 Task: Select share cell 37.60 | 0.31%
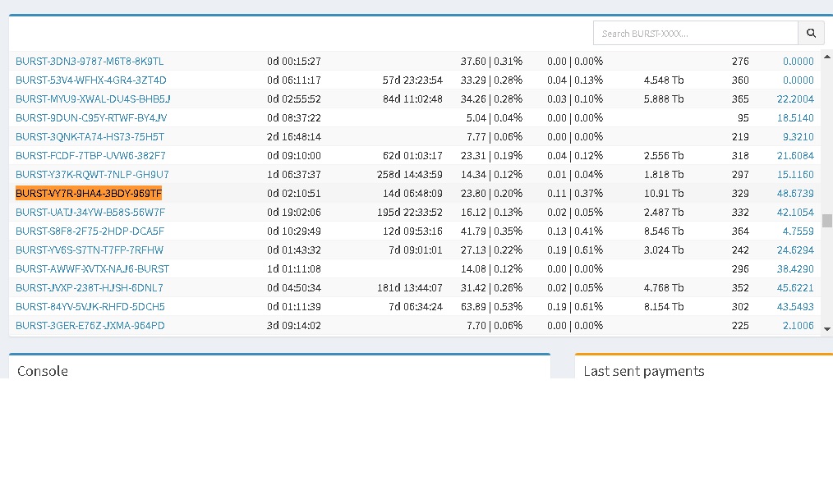click(491, 61)
